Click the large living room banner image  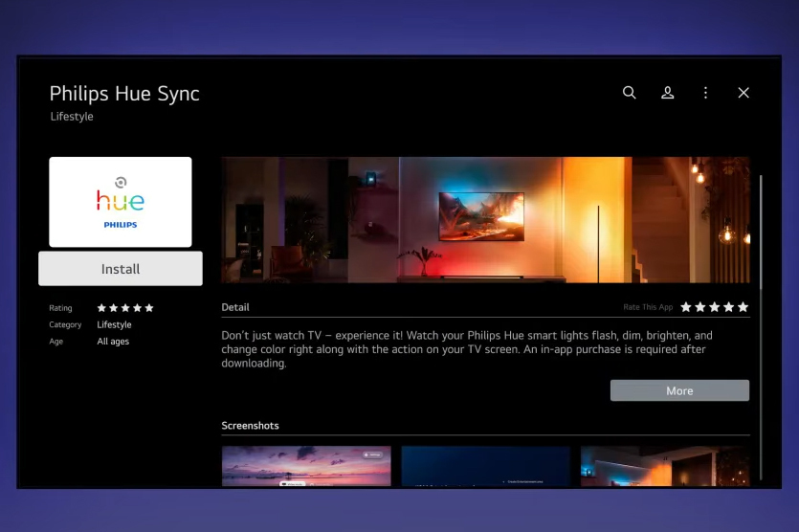485,219
